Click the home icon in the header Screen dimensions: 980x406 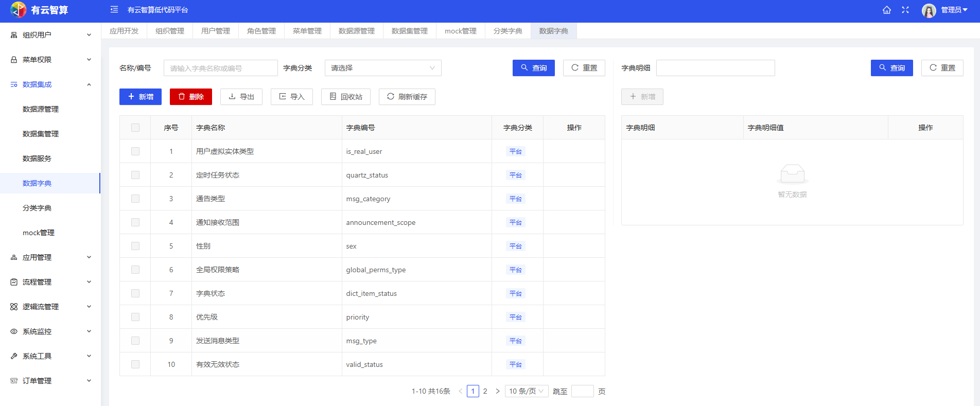click(x=886, y=10)
